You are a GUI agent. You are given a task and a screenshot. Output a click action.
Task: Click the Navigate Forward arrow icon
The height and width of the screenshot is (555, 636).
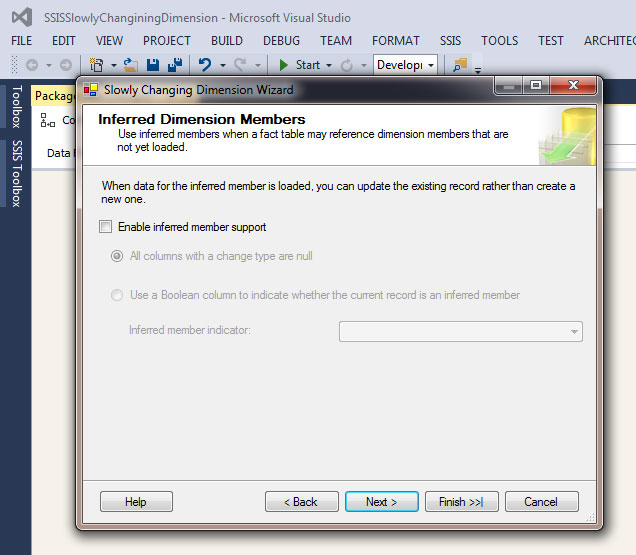66,65
